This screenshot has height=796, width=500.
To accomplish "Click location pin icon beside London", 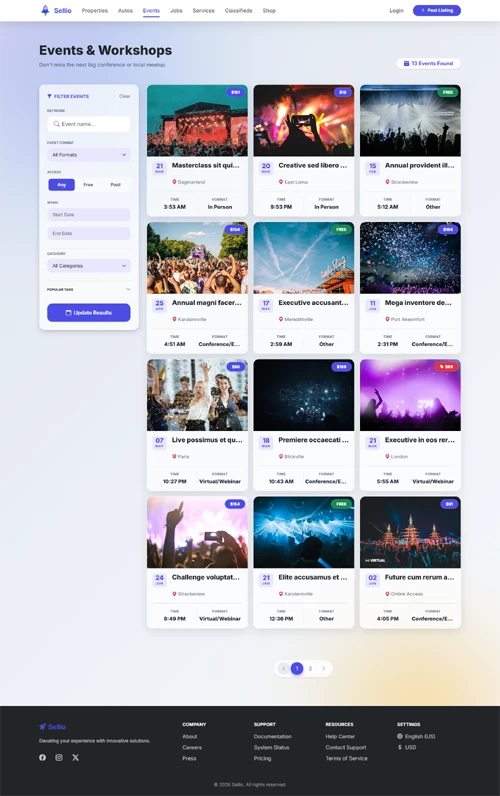I will point(387,456).
